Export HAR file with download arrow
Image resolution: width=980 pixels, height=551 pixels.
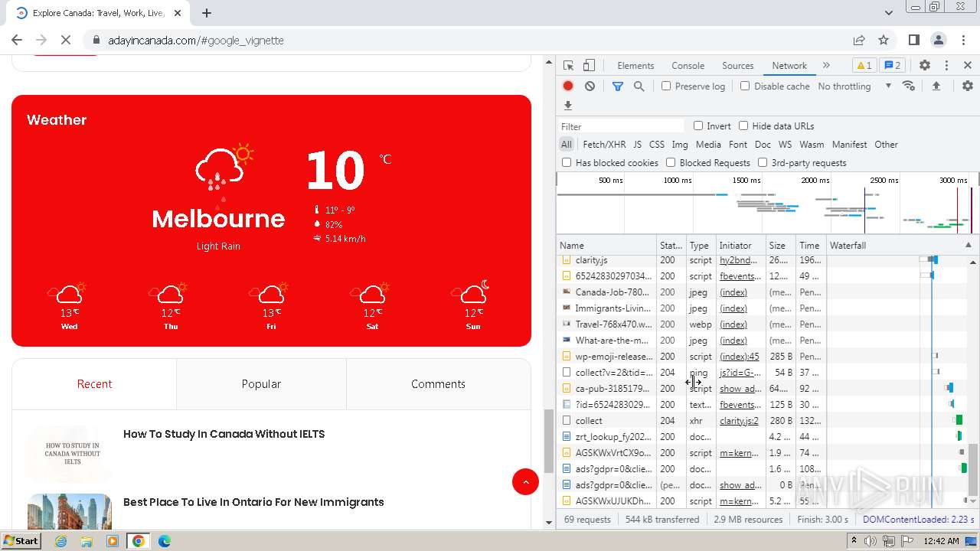coord(568,106)
